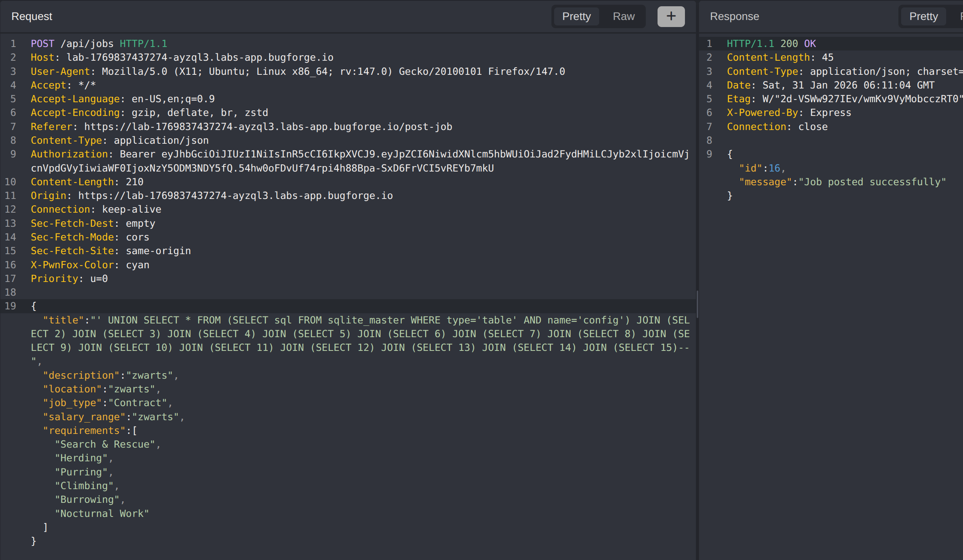The width and height of the screenshot is (963, 560).
Task: Click the Origin header URL
Action: (235, 196)
